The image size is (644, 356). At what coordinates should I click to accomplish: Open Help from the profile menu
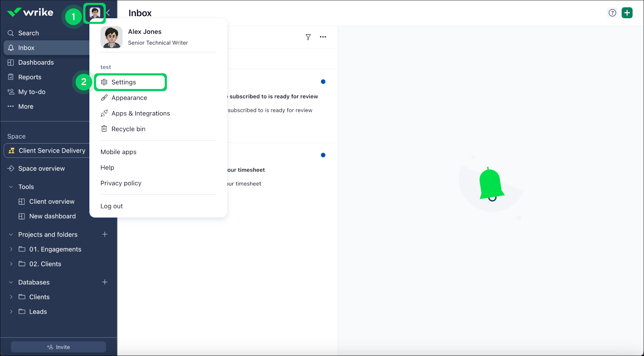tap(107, 167)
